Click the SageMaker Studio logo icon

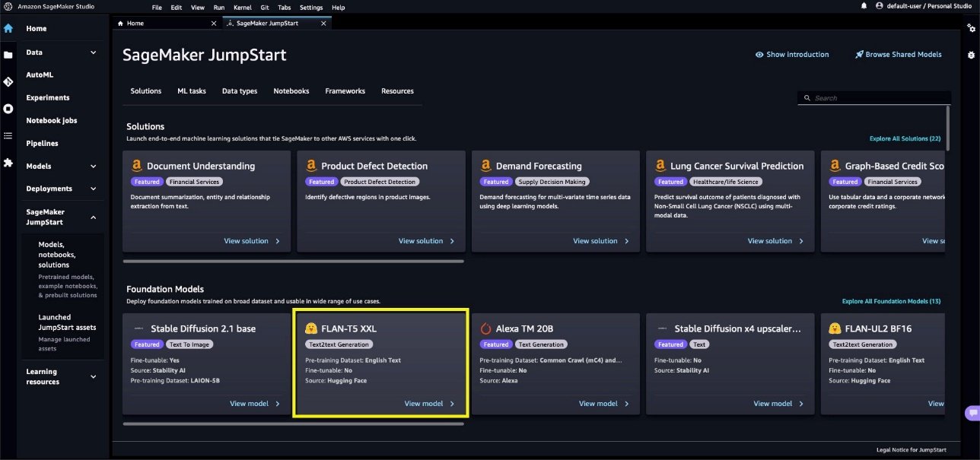click(x=8, y=7)
